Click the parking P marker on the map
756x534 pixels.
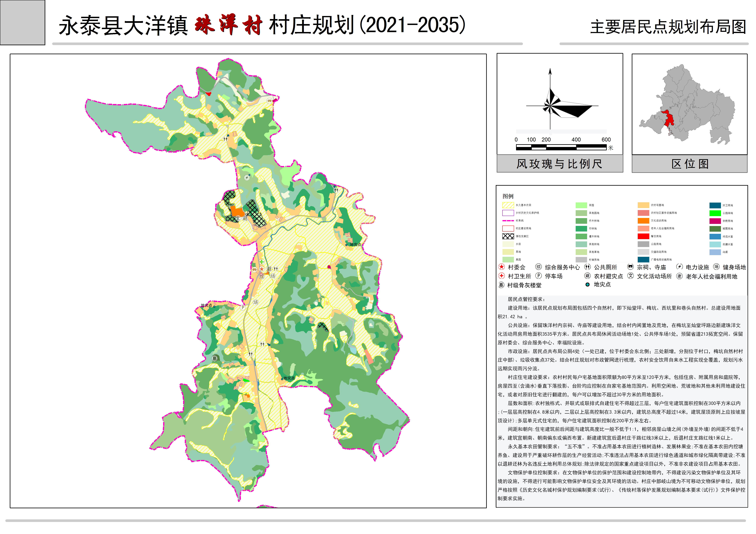point(243,307)
